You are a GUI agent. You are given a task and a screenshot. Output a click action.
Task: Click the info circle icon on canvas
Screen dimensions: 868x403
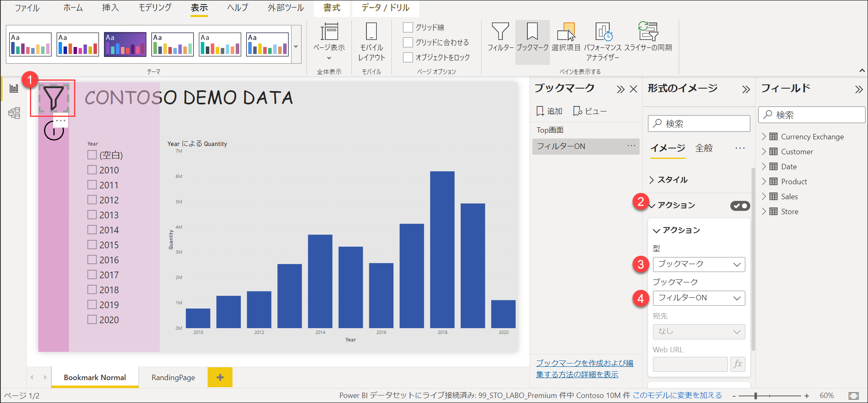coord(54,131)
